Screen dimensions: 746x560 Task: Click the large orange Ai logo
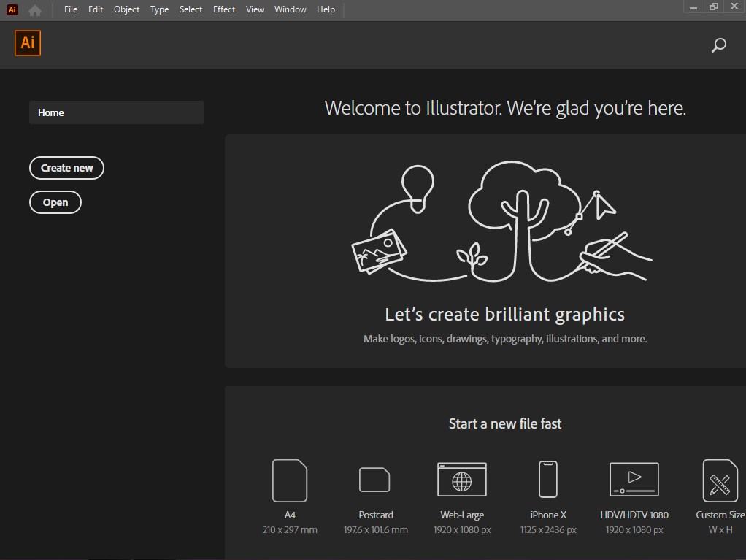point(28,43)
